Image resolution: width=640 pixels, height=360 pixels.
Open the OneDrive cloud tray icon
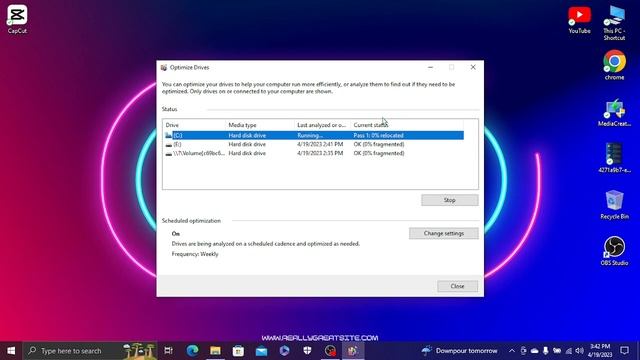pyautogui.click(x=534, y=351)
